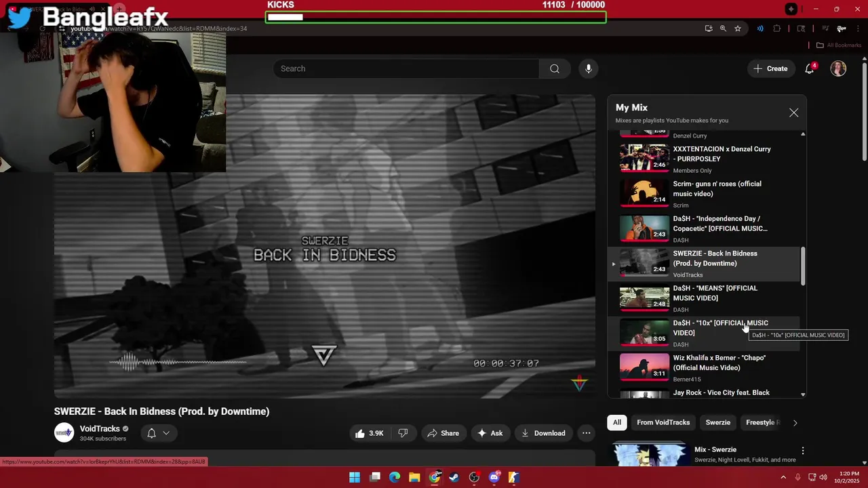Select the Swerzie filter chip
The width and height of the screenshot is (868, 488).
[717, 422]
